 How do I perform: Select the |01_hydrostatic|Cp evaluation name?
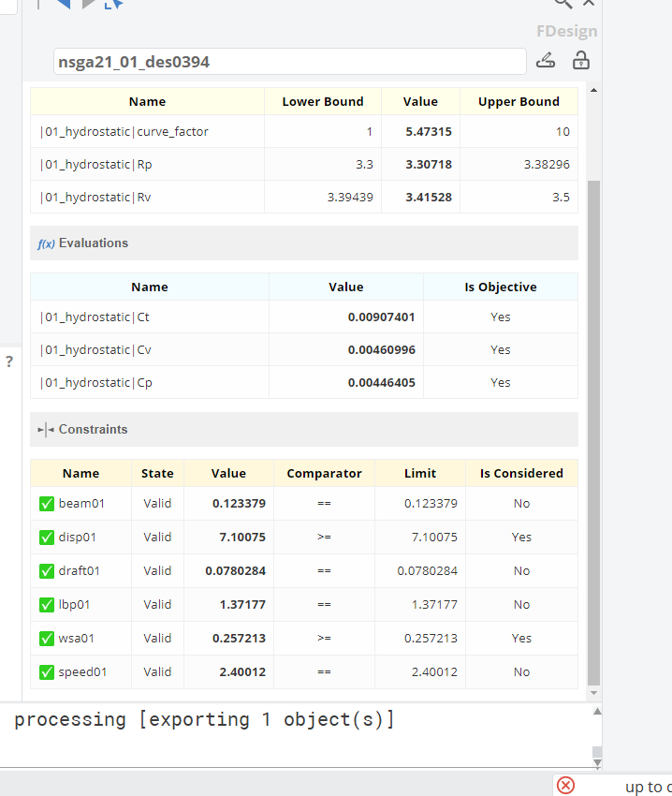pyautogui.click(x=95, y=382)
